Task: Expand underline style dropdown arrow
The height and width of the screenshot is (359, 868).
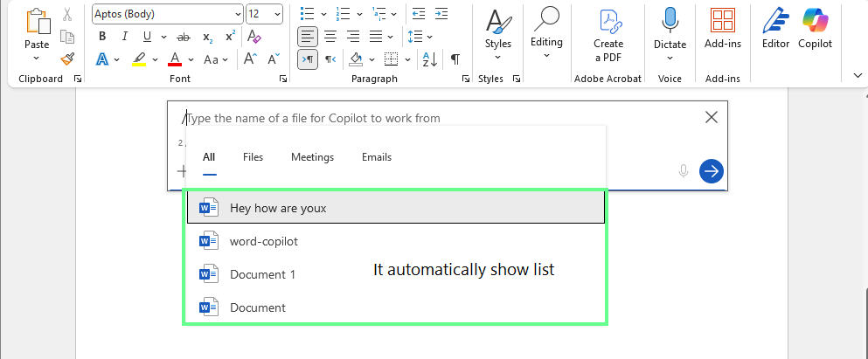Action: pyautogui.click(x=163, y=37)
